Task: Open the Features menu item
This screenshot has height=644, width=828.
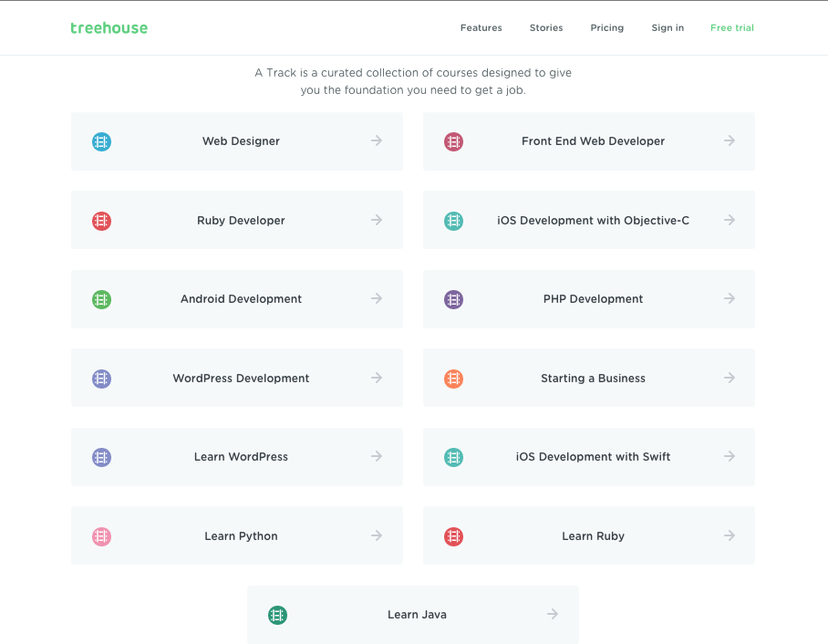Action: (481, 28)
